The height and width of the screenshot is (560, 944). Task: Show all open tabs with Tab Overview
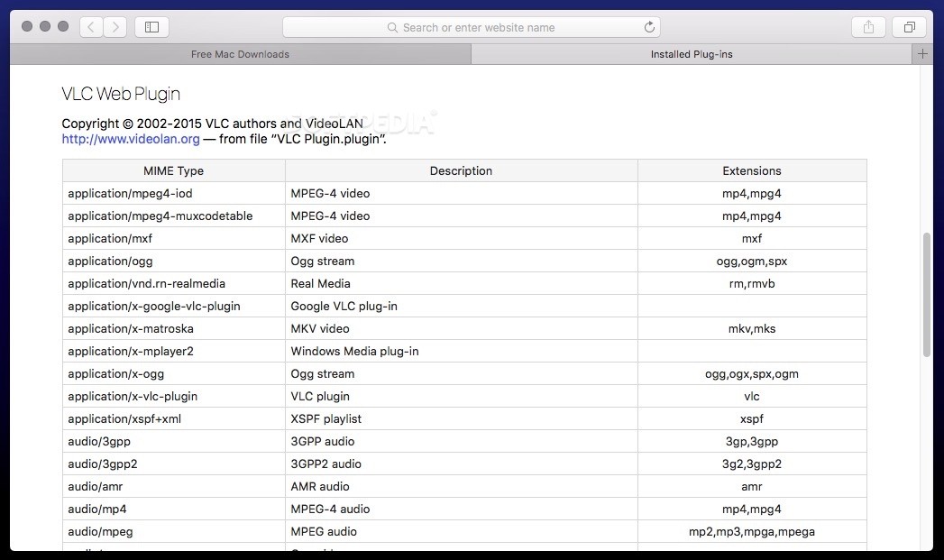909,26
